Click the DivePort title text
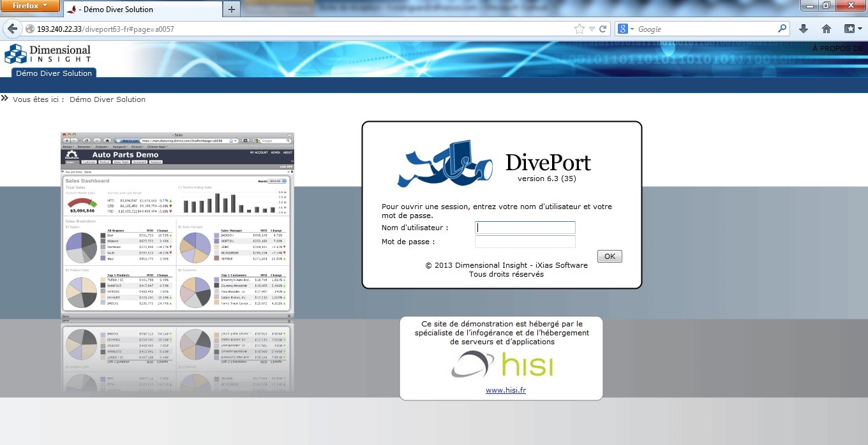The height and width of the screenshot is (445, 868). (x=548, y=163)
